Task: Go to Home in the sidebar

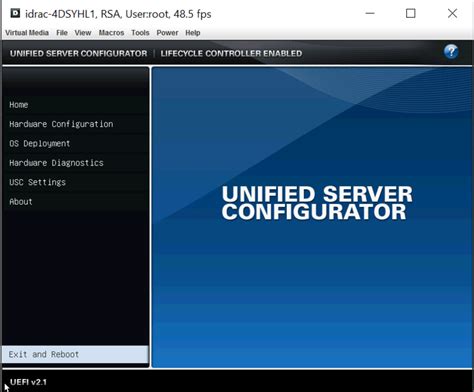Action: 75,105
